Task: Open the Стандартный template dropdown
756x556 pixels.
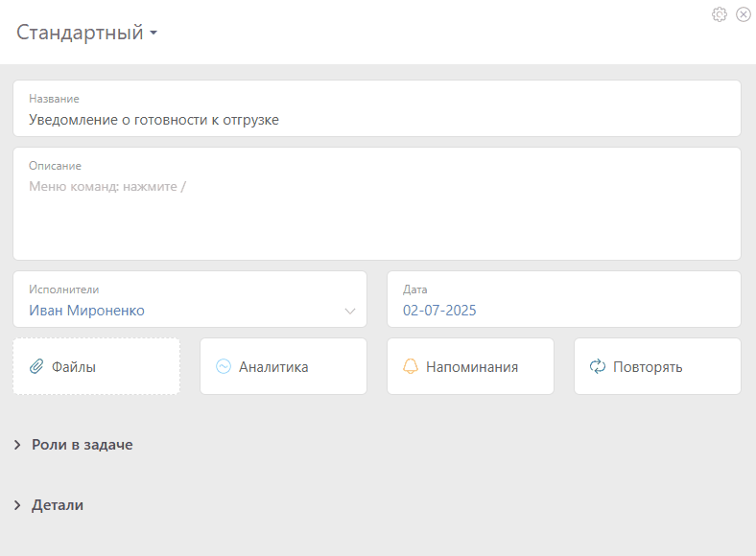Action: point(86,33)
